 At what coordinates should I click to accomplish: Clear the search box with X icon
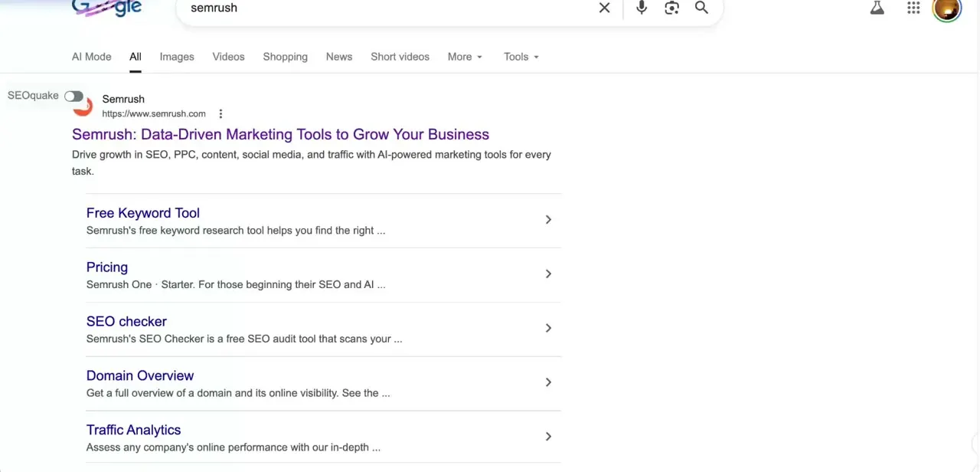[x=604, y=8]
